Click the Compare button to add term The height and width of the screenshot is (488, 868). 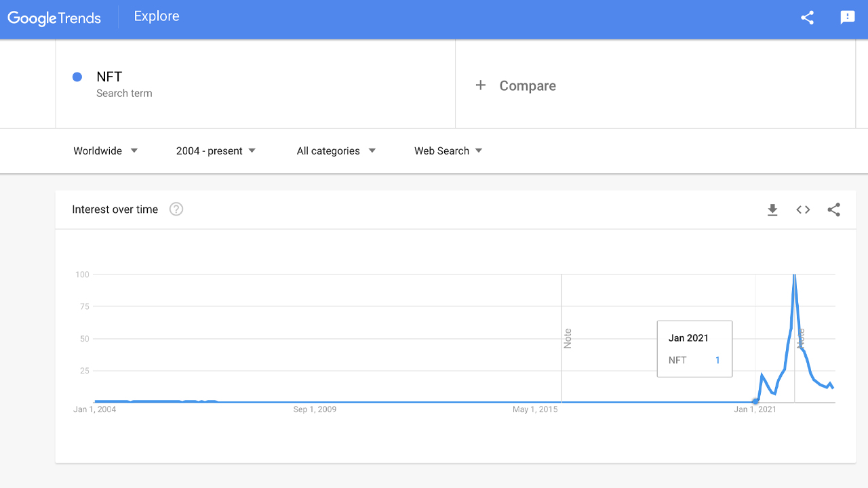528,86
